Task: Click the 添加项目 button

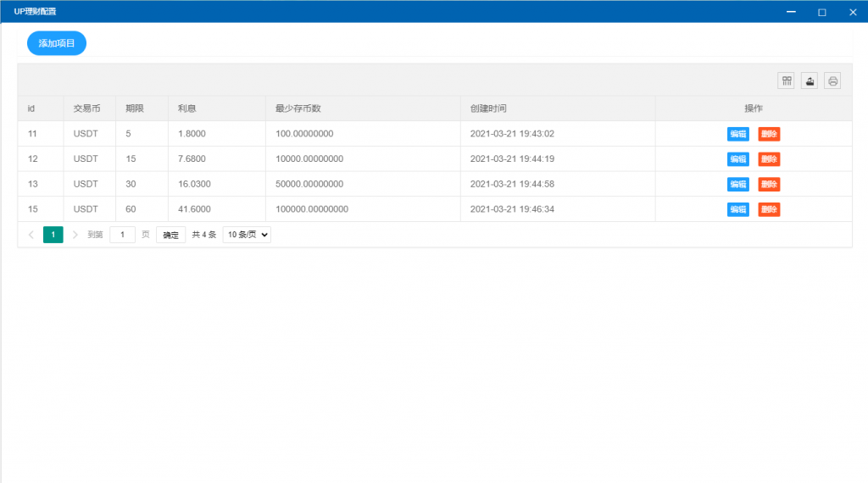Action: tap(57, 43)
